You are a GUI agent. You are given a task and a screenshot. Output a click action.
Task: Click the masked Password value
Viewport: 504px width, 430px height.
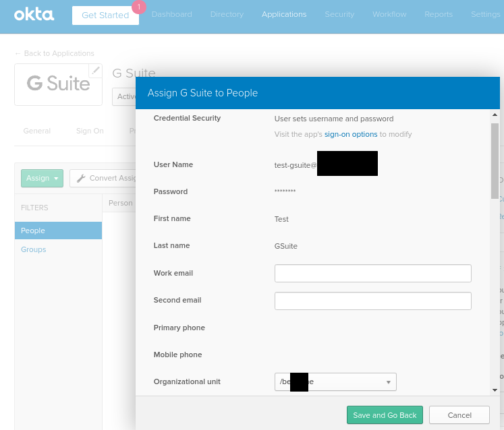tap(285, 191)
